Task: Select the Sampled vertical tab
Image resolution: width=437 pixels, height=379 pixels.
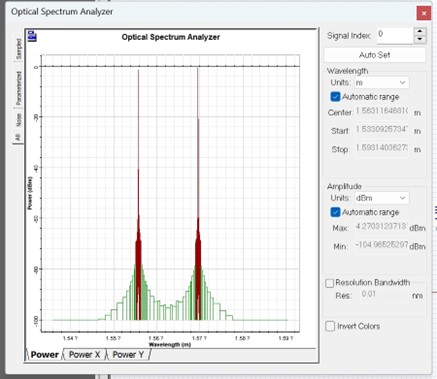Action: tap(19, 49)
